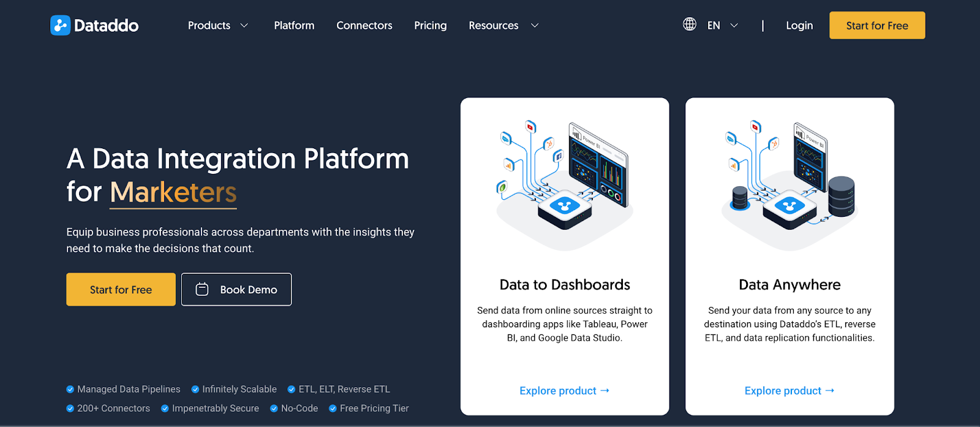Click the checkmark beside 200+ Connectors

click(x=70, y=409)
